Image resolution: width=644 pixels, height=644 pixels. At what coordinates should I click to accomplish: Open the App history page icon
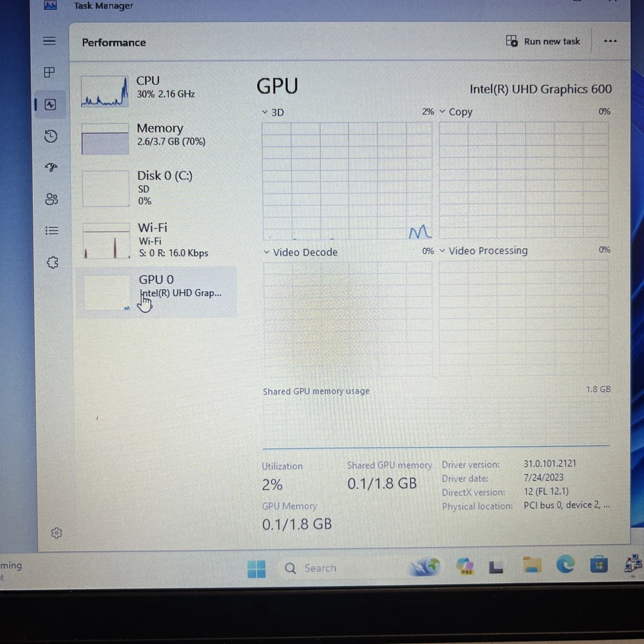click(51, 136)
